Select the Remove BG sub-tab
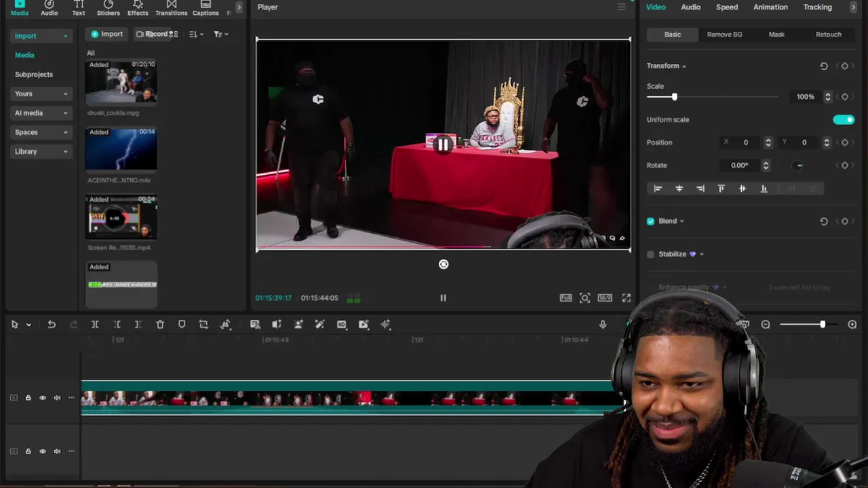868x488 pixels. [x=724, y=35]
